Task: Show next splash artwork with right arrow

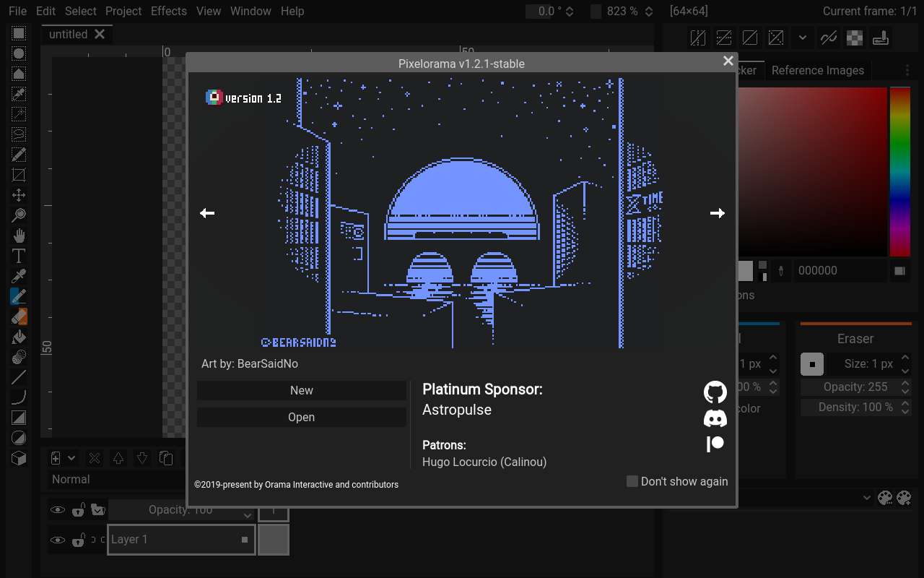Action: click(x=717, y=213)
